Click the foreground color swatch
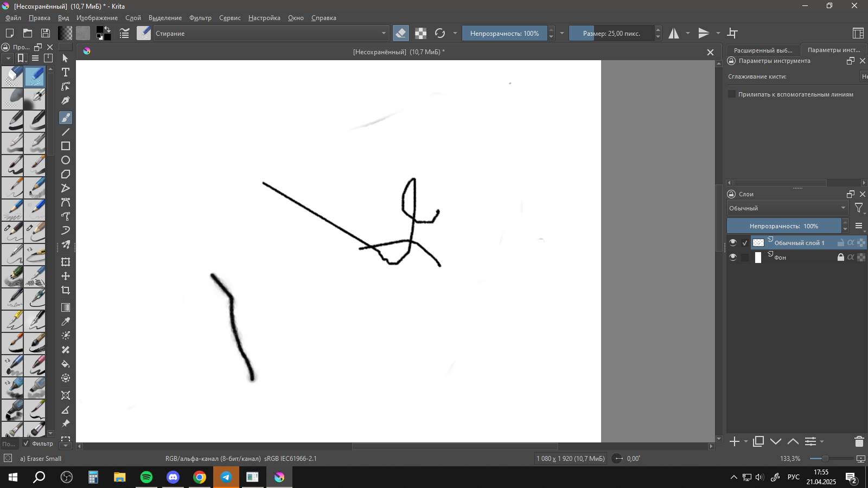The width and height of the screenshot is (868, 488). click(100, 30)
